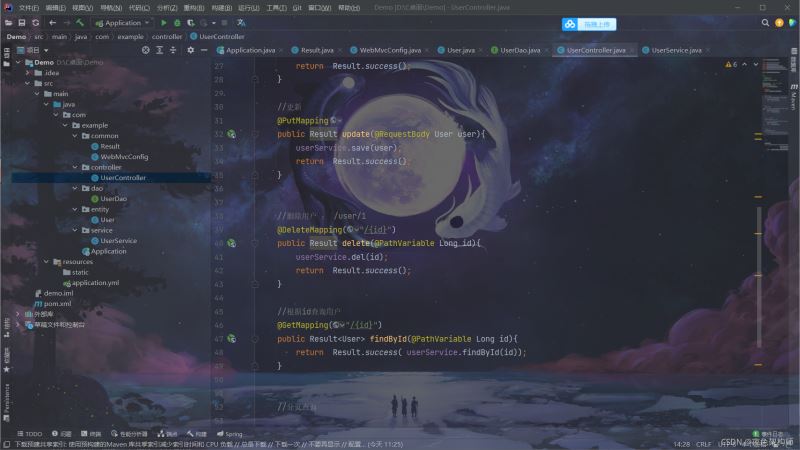Expand the .idea folder
800x450 pixels.
point(28,73)
